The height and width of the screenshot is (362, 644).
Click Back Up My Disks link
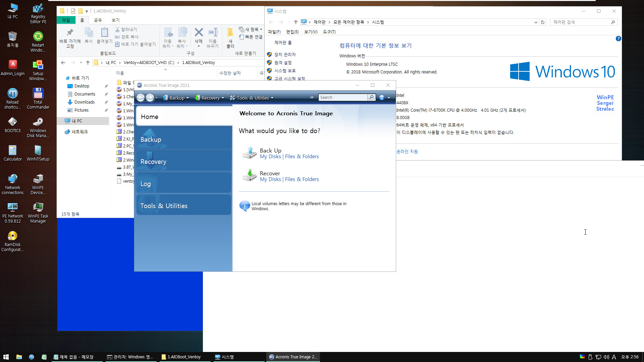point(270,157)
